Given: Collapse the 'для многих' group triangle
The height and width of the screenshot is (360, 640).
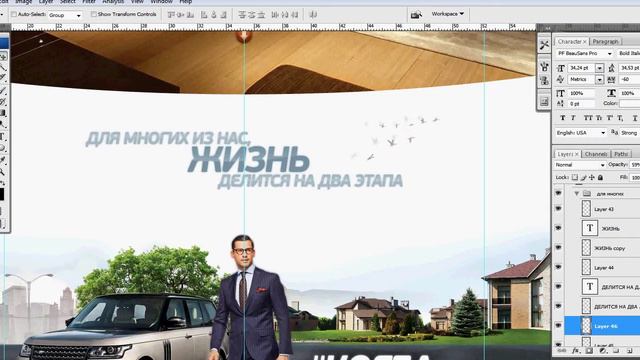Looking at the screenshot, I should coord(577,193).
